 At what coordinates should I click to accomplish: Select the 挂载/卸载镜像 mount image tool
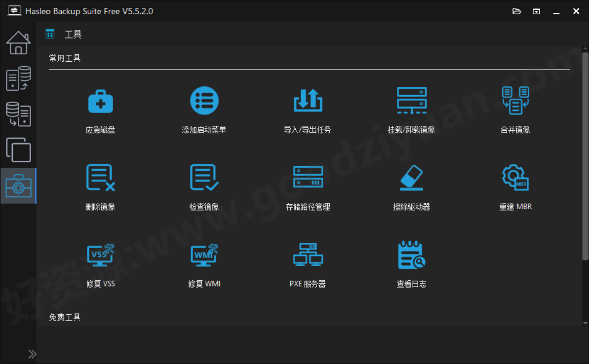click(412, 109)
